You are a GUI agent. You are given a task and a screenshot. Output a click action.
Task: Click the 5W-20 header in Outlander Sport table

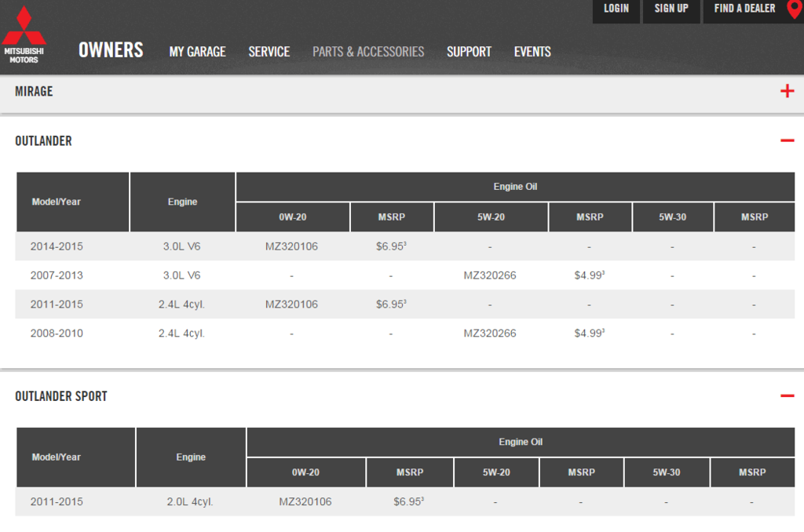click(x=496, y=472)
